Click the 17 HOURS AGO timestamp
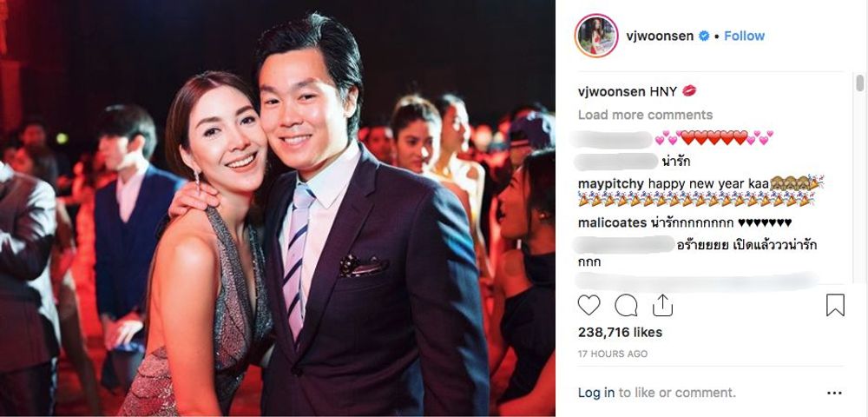 coord(612,354)
